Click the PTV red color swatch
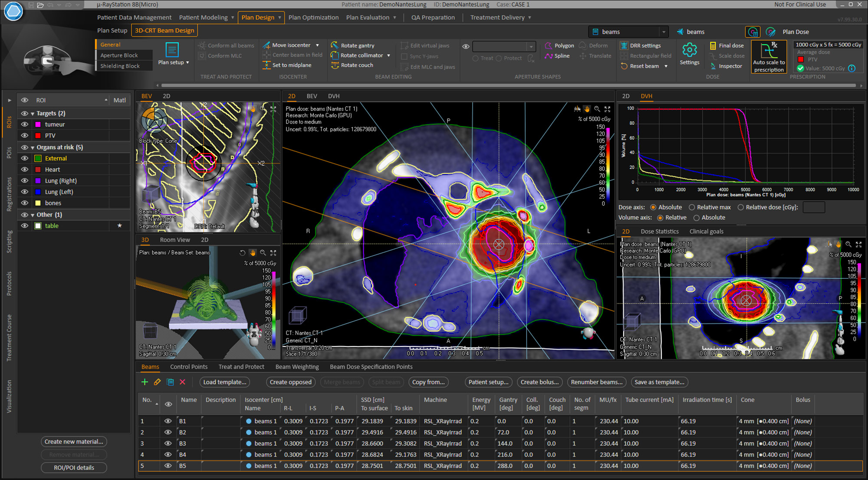The width and height of the screenshot is (868, 480). point(38,136)
